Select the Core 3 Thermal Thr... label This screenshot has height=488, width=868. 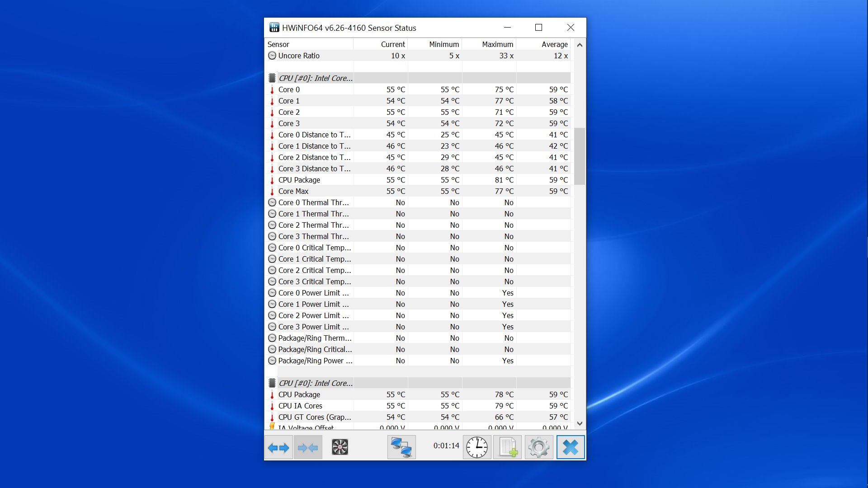314,236
